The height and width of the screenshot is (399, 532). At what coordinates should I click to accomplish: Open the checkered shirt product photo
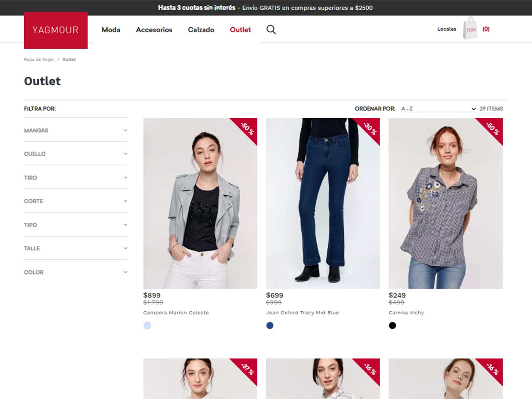[x=446, y=203]
